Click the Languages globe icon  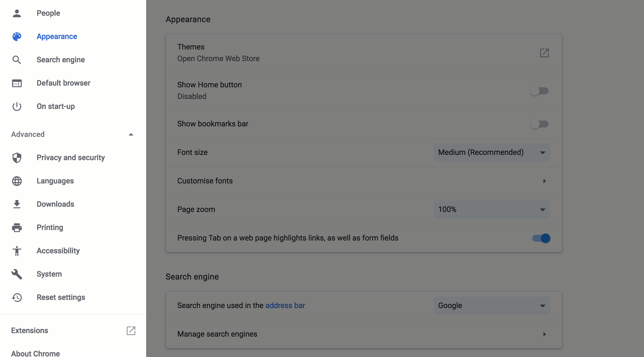point(17,181)
